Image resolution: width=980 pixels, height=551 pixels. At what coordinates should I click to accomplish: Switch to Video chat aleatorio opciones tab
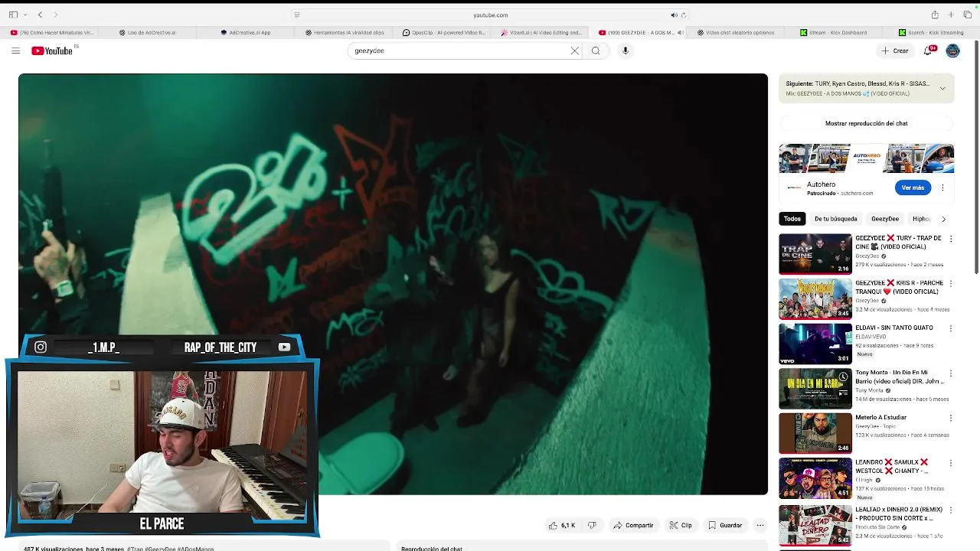pyautogui.click(x=735, y=33)
